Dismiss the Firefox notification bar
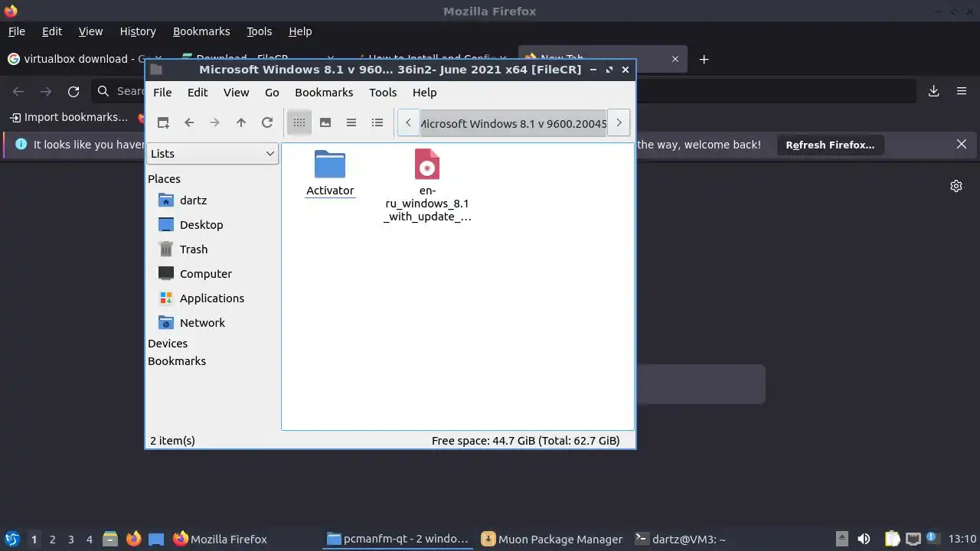Viewport: 980px width, 551px height. tap(962, 144)
